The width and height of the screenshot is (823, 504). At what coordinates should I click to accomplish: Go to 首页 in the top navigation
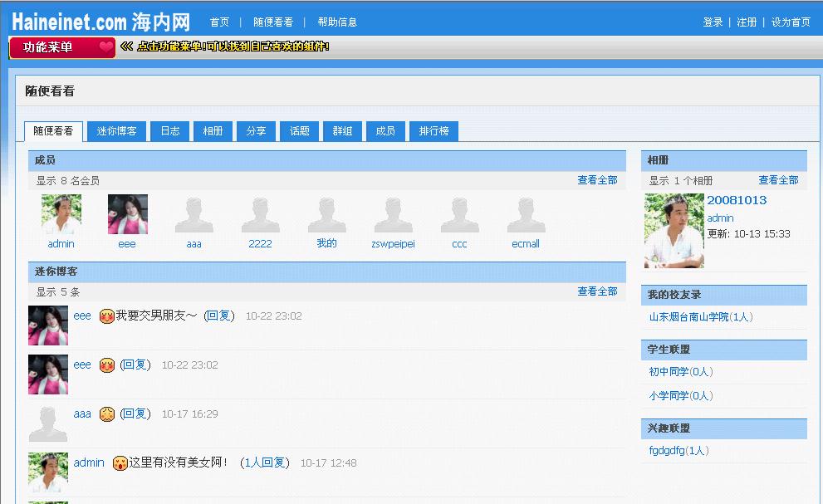click(x=219, y=22)
